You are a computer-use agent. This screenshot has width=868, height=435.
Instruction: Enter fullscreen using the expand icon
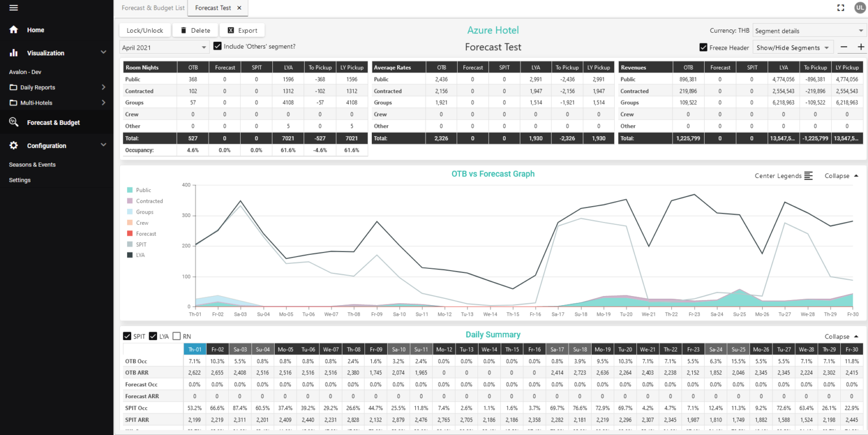click(x=841, y=8)
